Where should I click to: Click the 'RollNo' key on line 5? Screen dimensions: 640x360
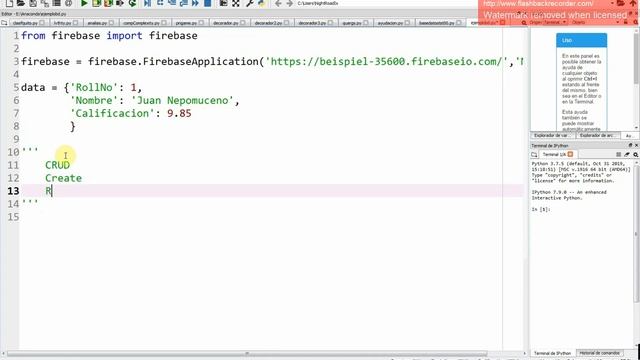click(x=94, y=88)
